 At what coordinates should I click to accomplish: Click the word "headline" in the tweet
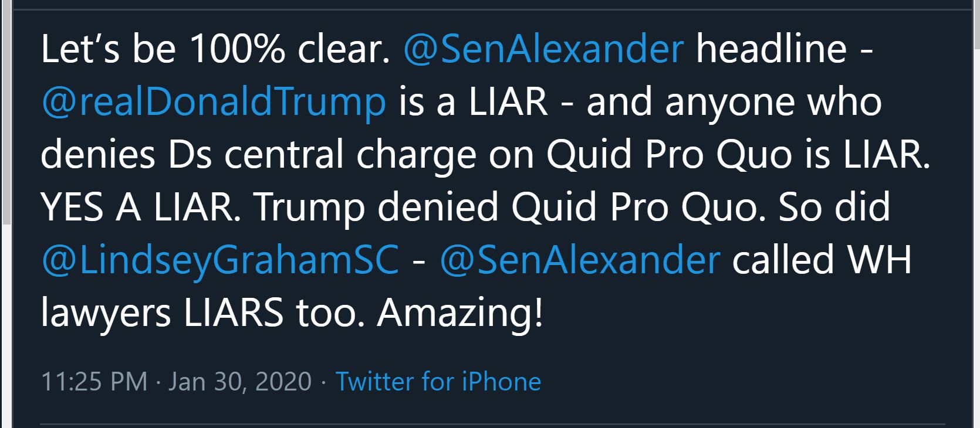(x=771, y=48)
